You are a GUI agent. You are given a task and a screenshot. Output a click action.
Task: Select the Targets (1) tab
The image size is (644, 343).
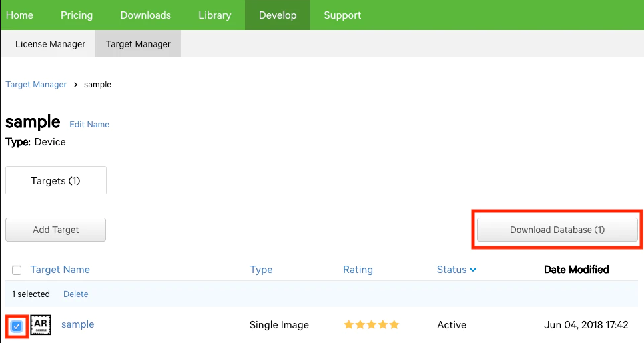pyautogui.click(x=55, y=180)
